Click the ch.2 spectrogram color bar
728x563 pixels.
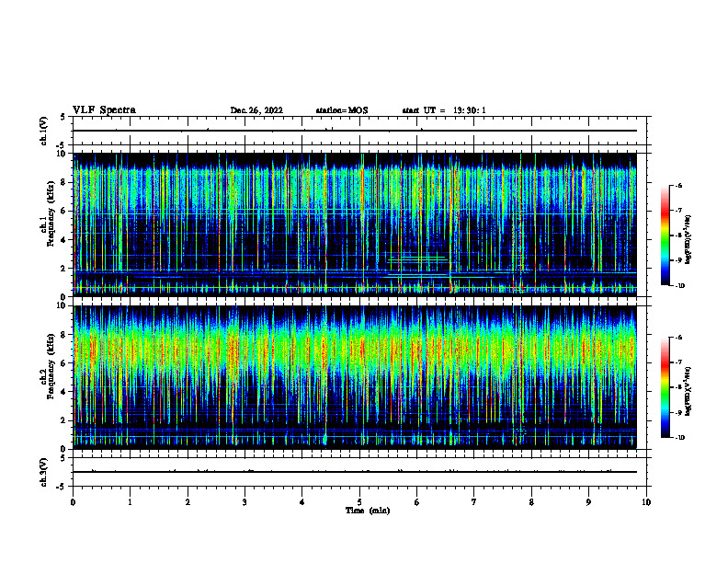click(665, 387)
